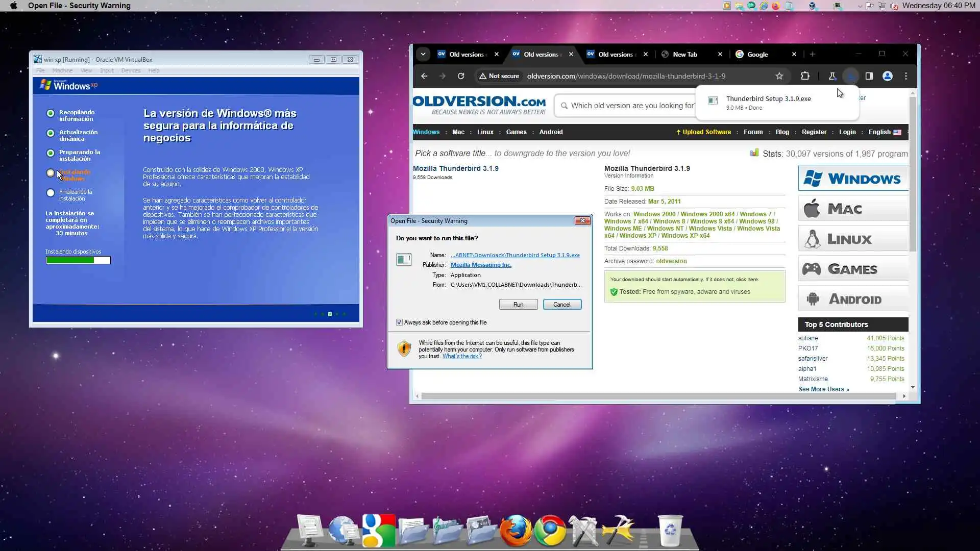Expand the Chrome tab search dropdown arrow
Screen dimensions: 980x551
point(423,54)
